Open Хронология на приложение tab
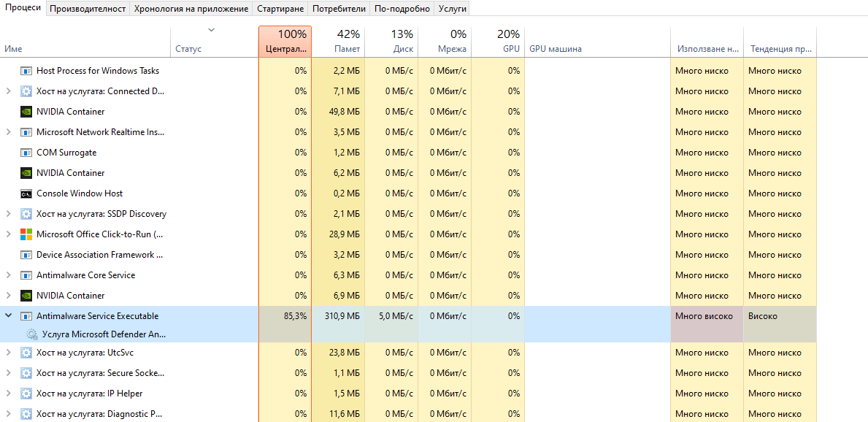 point(191,9)
